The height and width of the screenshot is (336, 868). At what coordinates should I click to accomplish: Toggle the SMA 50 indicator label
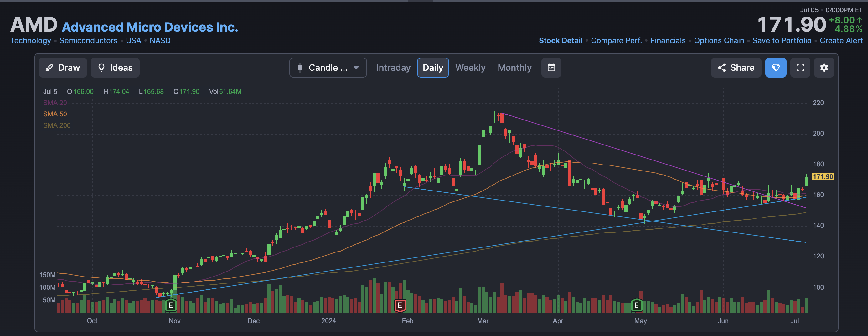click(55, 114)
